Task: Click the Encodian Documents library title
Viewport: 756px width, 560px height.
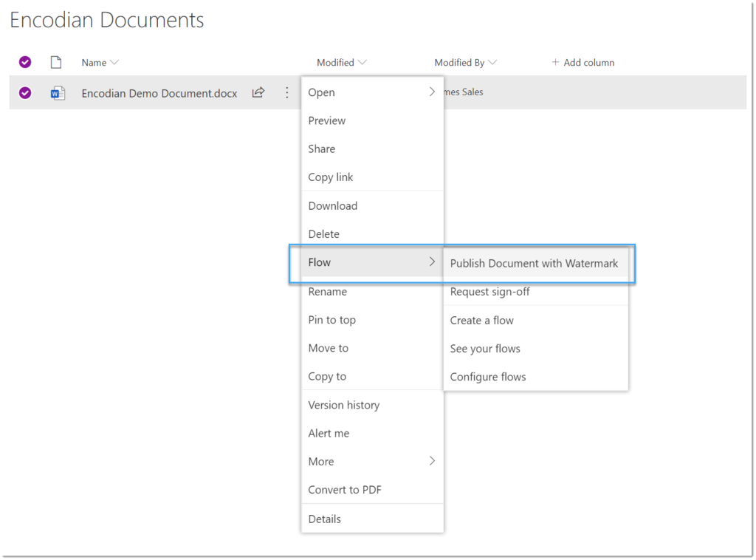Action: (106, 20)
